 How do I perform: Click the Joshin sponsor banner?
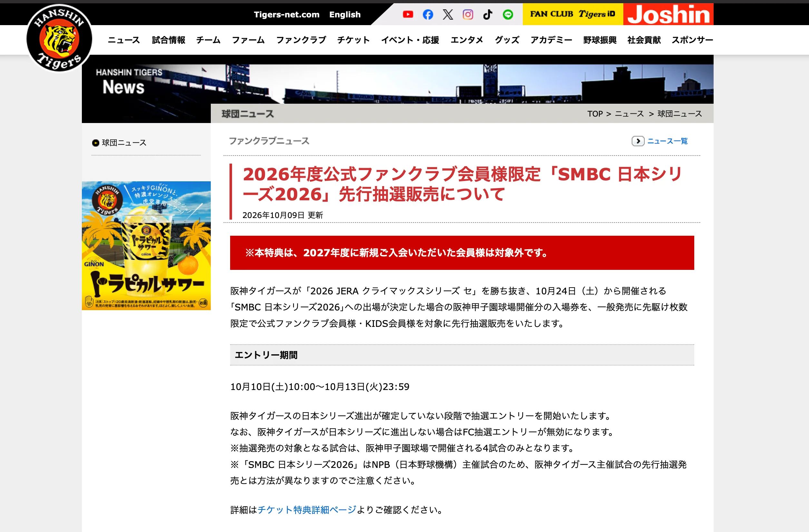pyautogui.click(x=668, y=14)
